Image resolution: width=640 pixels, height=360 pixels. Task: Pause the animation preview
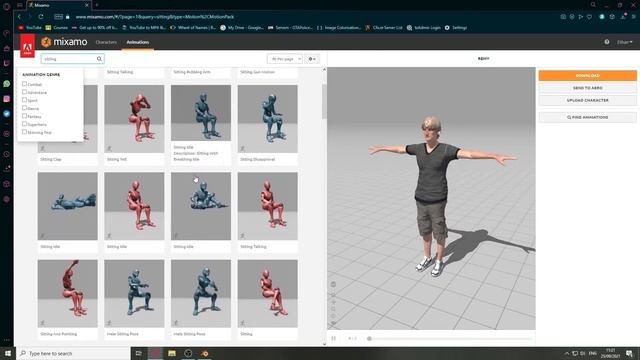coord(333,338)
